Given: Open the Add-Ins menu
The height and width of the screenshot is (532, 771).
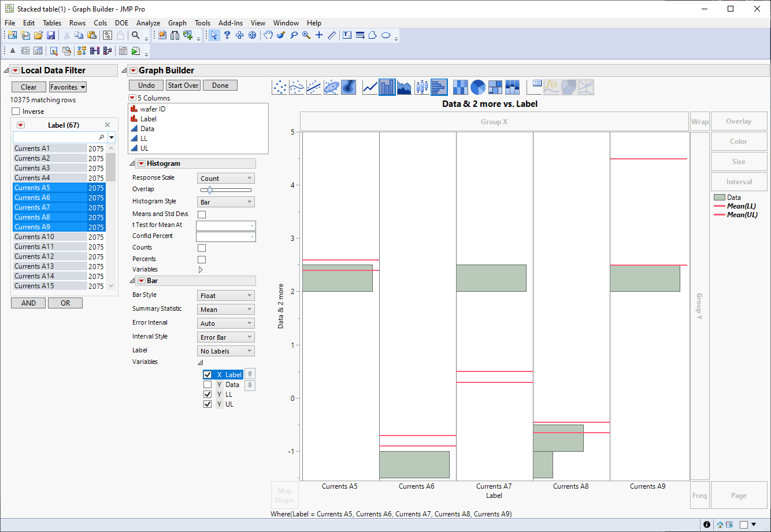Looking at the screenshot, I should coord(230,23).
